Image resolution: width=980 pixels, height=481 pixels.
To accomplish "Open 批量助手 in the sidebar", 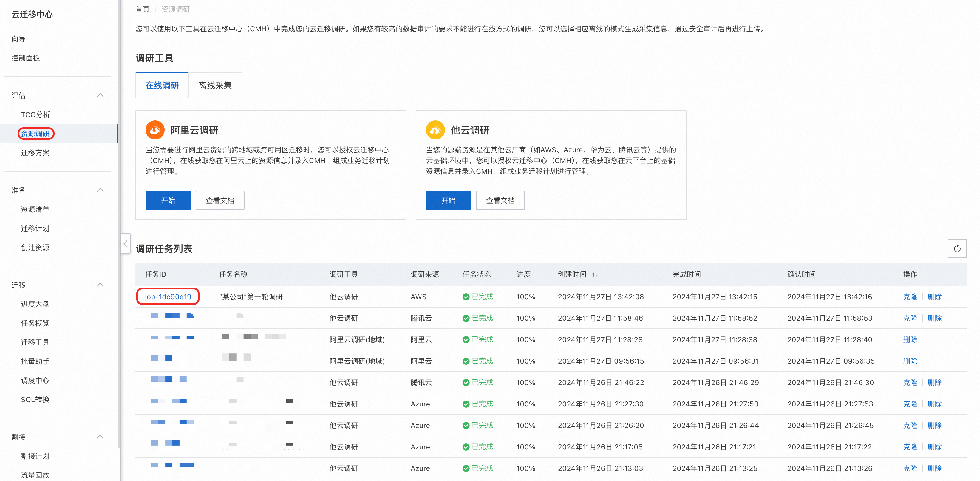I will pos(35,361).
